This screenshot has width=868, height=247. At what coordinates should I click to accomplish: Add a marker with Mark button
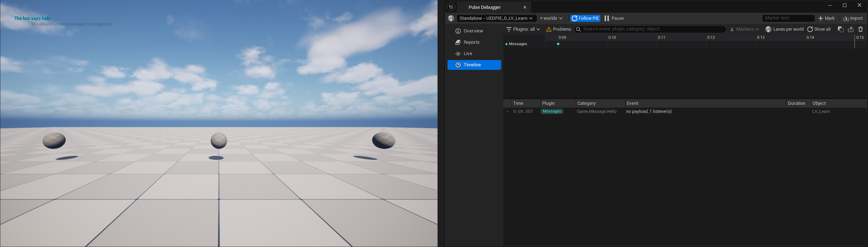(826, 18)
